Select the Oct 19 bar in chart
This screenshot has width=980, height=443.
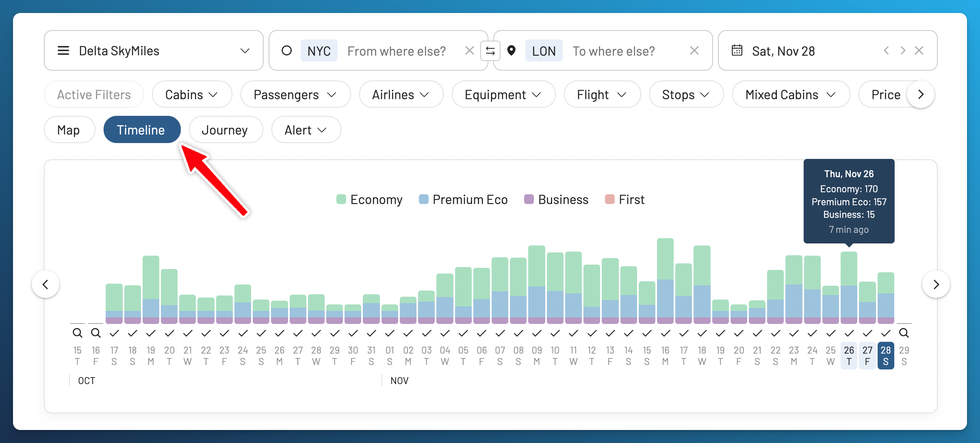tap(151, 290)
